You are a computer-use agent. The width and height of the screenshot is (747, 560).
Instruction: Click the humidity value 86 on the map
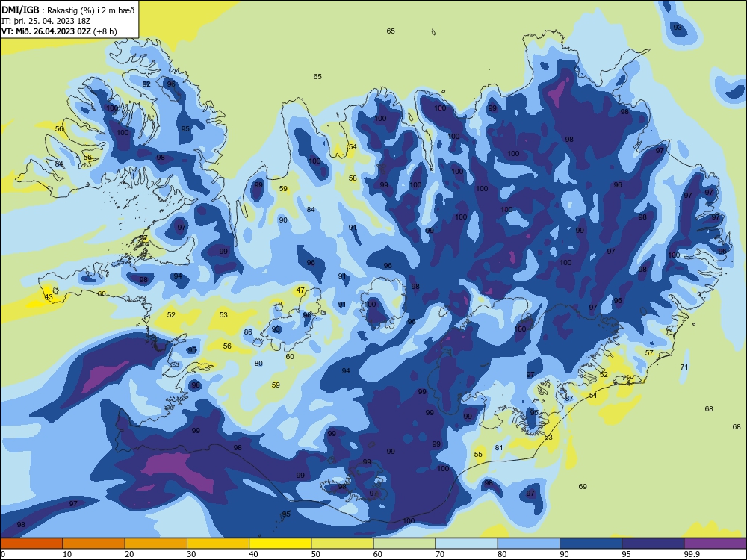click(x=248, y=332)
